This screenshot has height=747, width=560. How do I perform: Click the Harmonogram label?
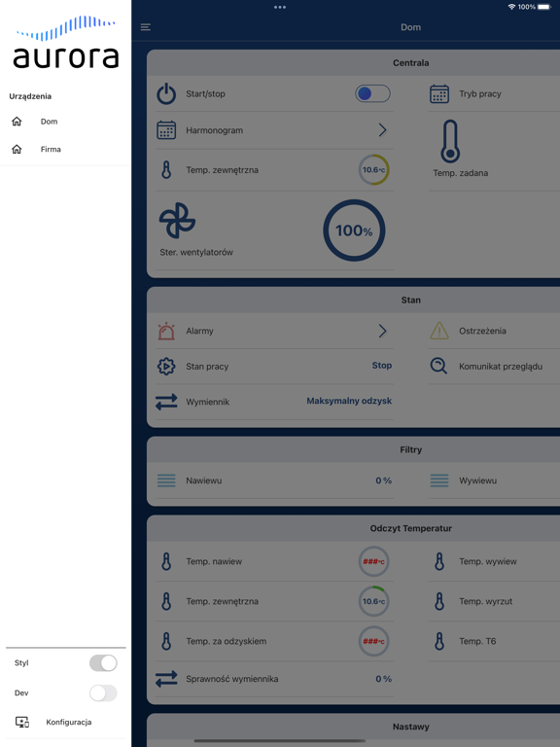(214, 130)
